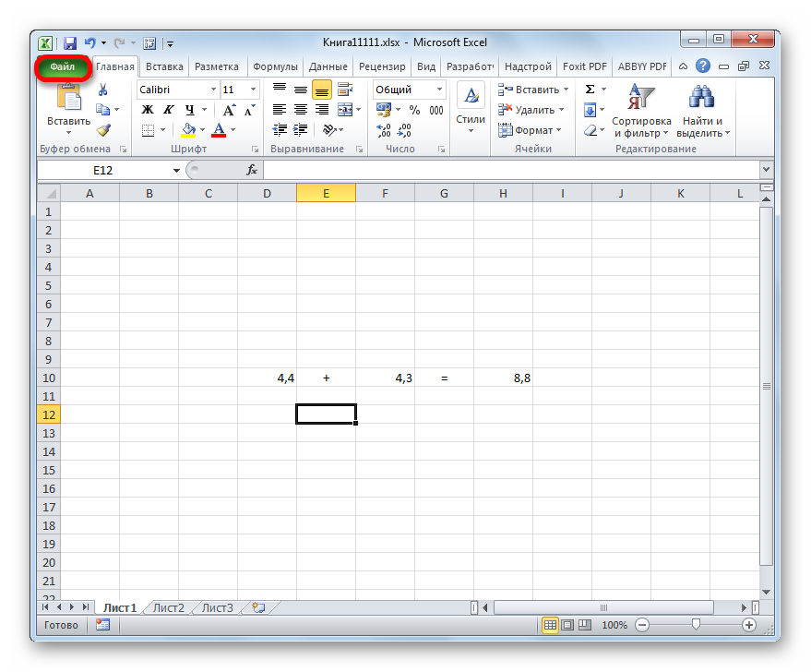Center text horizontally
This screenshot has height=672, width=811.
pos(301,110)
